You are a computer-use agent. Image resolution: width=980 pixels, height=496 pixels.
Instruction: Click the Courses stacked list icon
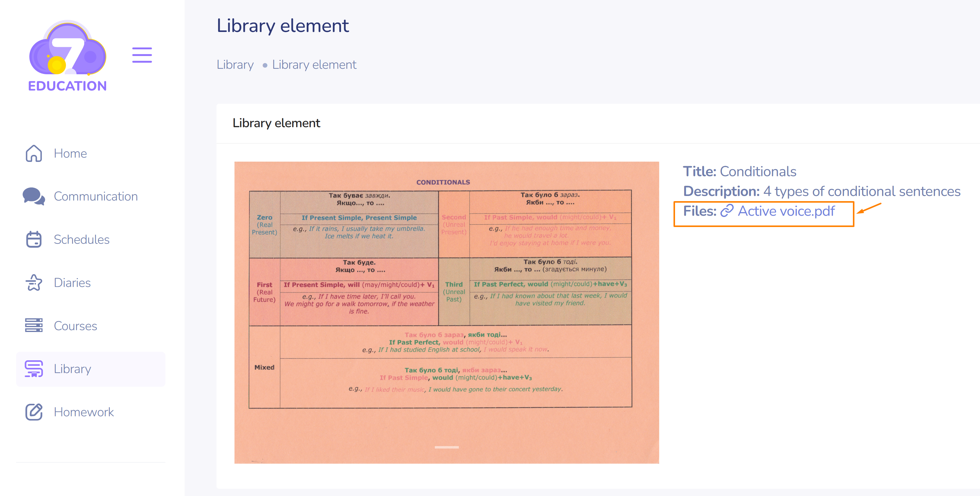(x=33, y=326)
